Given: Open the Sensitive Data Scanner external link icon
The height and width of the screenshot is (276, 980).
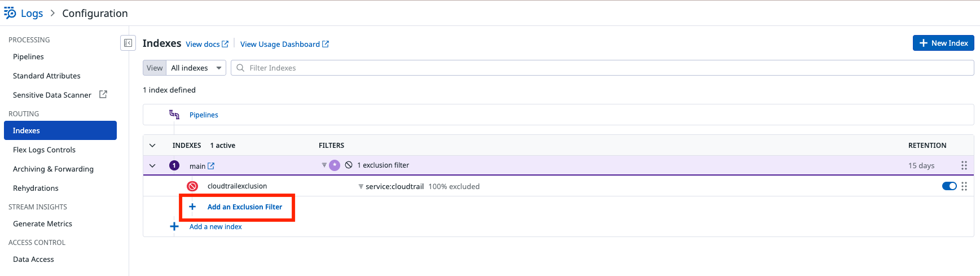Looking at the screenshot, I should pos(103,94).
